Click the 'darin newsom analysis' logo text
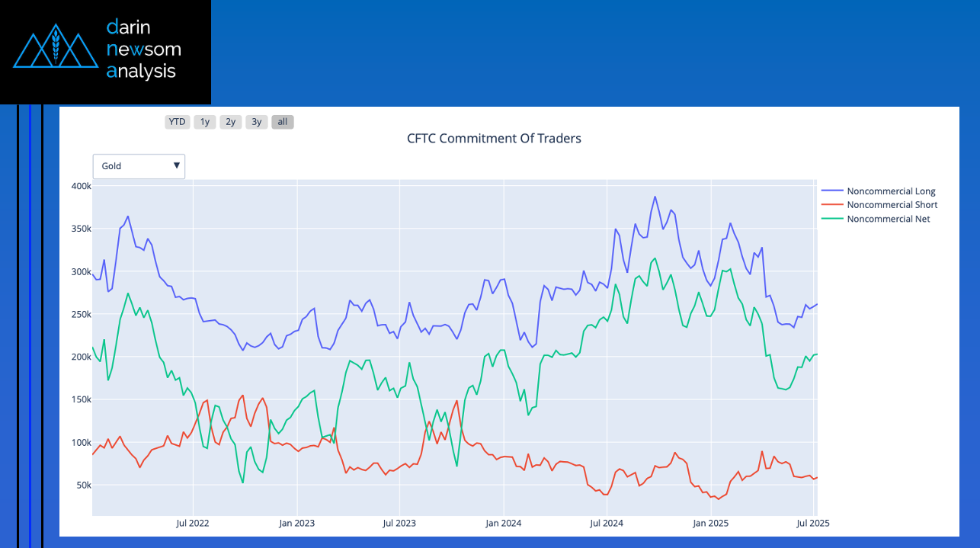The width and height of the screenshot is (980, 548). click(143, 50)
